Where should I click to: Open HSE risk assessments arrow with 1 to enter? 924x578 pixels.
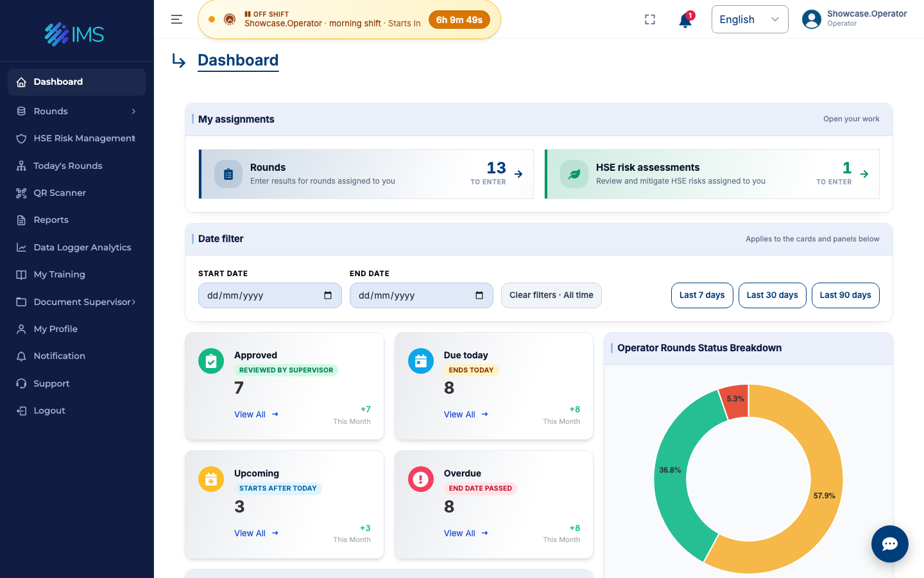[864, 174]
